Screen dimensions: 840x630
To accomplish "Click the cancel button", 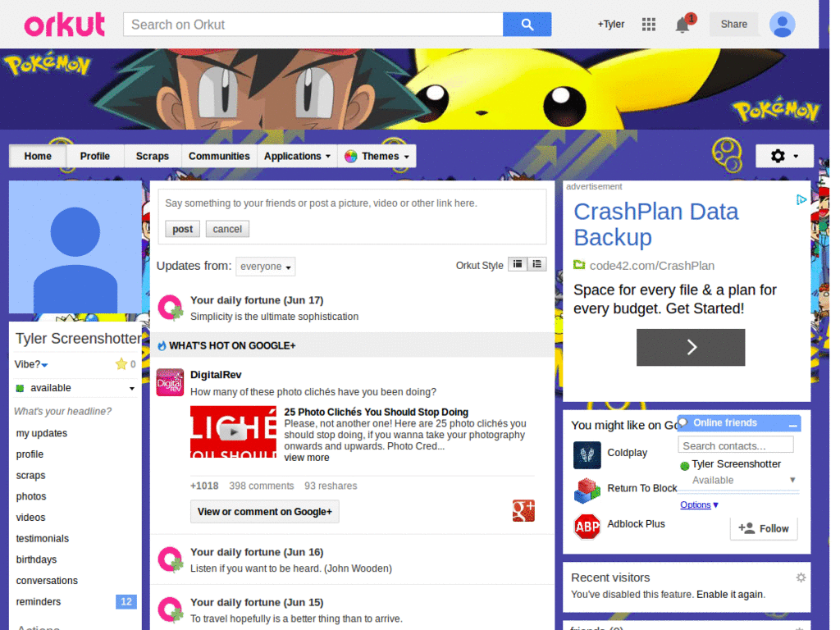I will [x=227, y=229].
